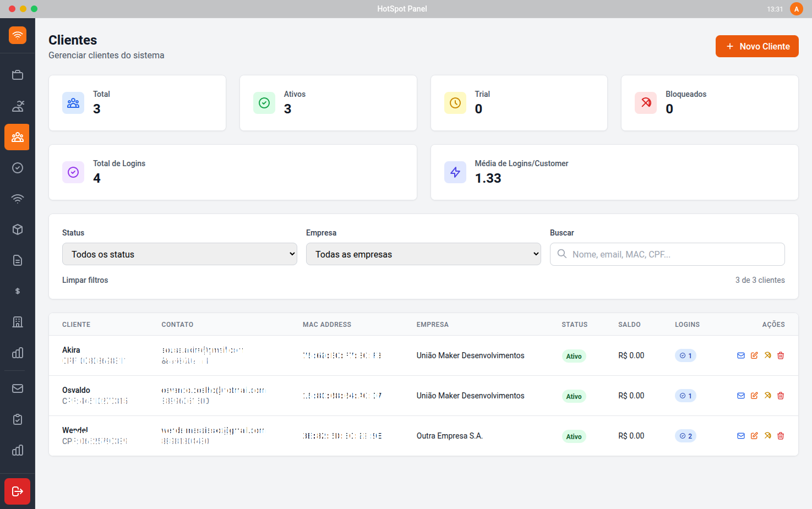This screenshot has width=812, height=509.
Task: Click the red logout icon in sidebar
Action: (17, 491)
